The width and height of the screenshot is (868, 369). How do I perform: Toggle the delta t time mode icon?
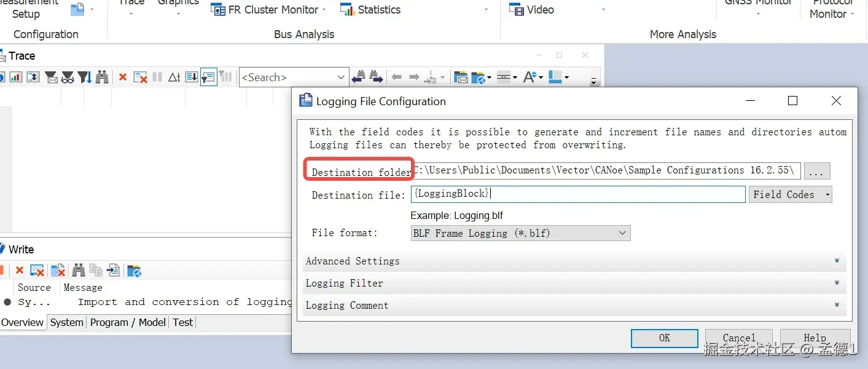pos(174,77)
